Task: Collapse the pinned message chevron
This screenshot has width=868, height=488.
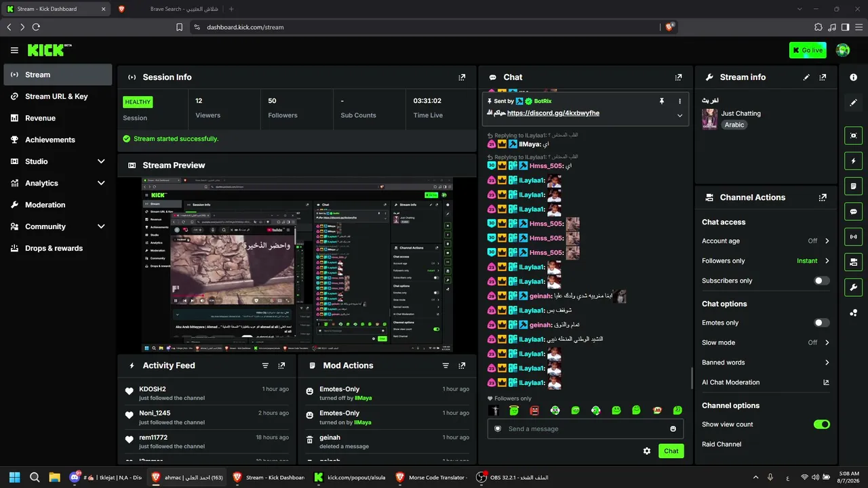Action: 679,115
